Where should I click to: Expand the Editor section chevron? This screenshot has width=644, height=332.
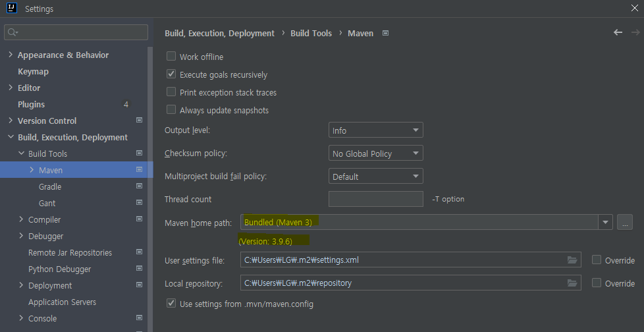(11, 88)
